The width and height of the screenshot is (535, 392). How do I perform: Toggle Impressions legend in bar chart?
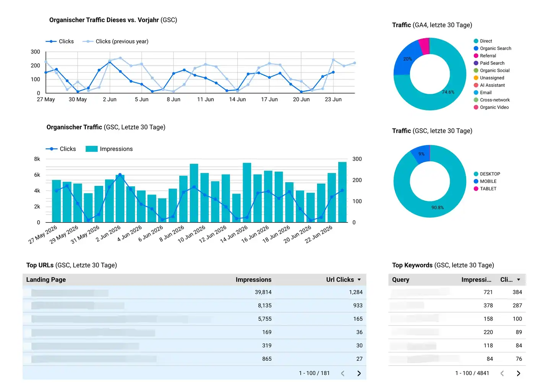(109, 149)
